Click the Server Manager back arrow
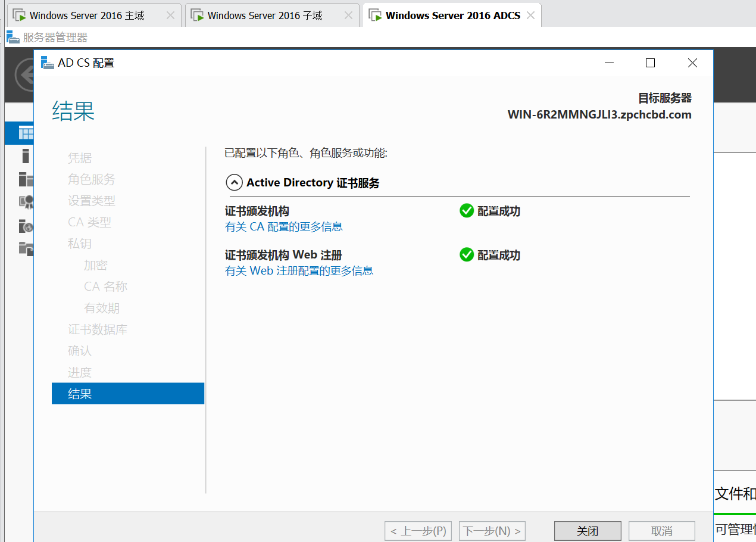The width and height of the screenshot is (756, 542). coord(24,75)
